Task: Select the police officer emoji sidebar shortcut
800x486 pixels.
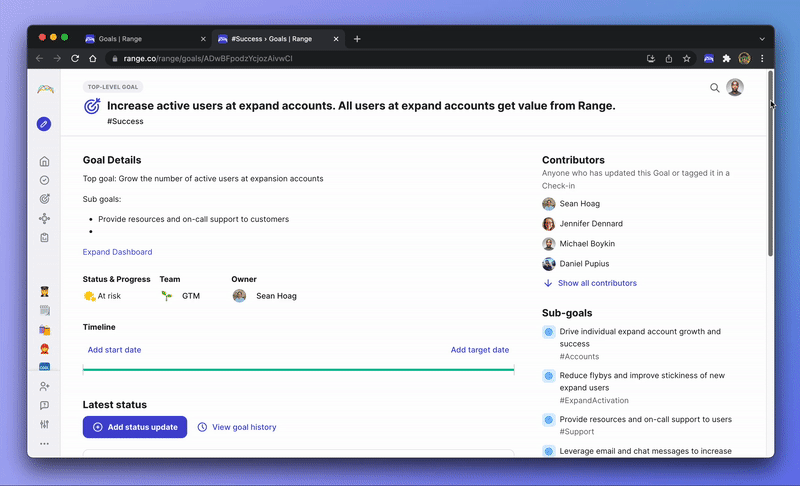Action: [x=44, y=292]
